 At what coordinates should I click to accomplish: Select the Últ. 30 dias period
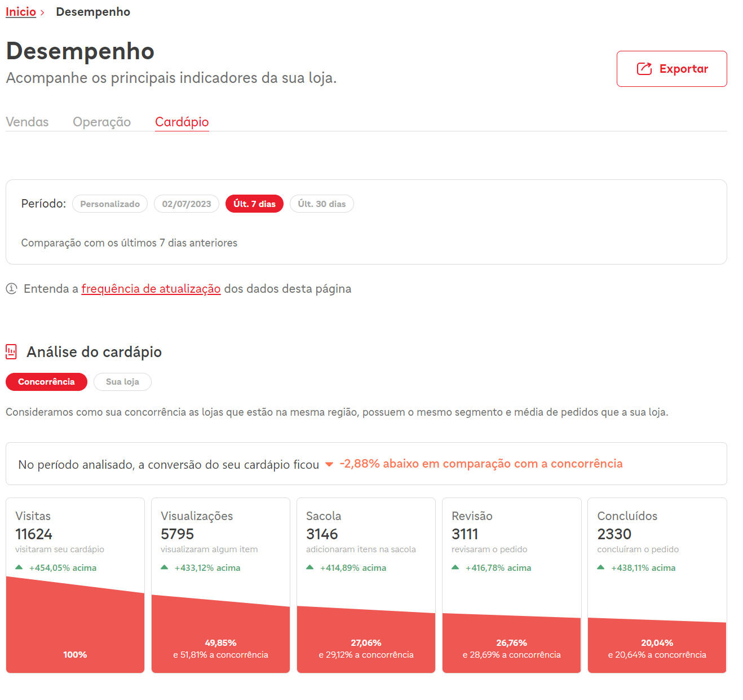(x=322, y=204)
